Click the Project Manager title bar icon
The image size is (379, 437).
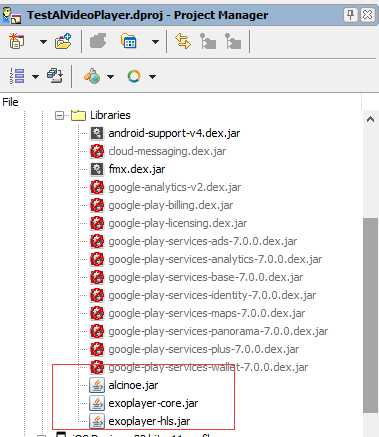[x=11, y=15]
